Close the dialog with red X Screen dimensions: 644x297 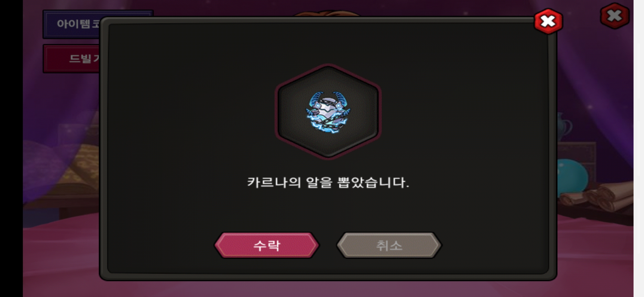(548, 21)
